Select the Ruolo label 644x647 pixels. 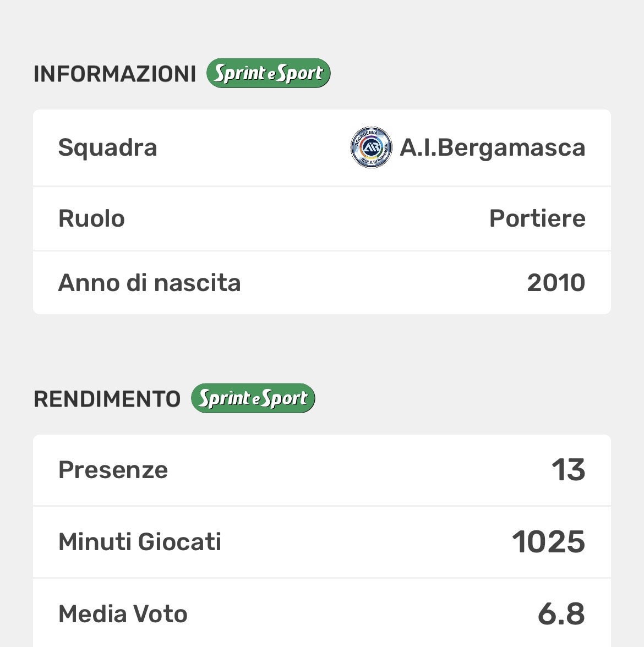[91, 218]
